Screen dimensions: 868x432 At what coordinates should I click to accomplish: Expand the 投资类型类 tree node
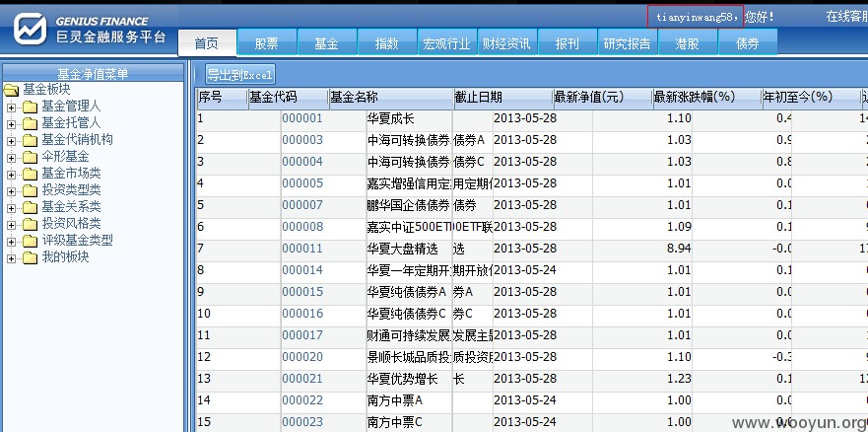[x=11, y=191]
